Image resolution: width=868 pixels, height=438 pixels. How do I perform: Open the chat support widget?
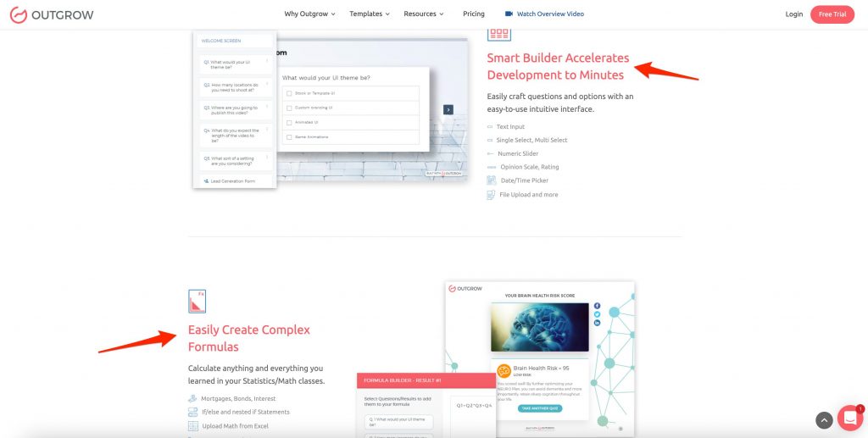[x=849, y=418]
